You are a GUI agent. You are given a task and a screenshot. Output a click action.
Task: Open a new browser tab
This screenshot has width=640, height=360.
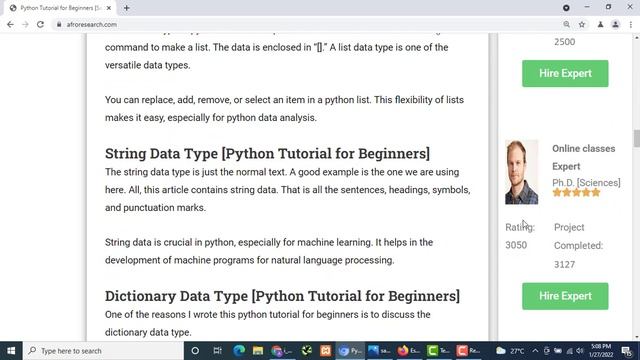pyautogui.click(x=127, y=8)
